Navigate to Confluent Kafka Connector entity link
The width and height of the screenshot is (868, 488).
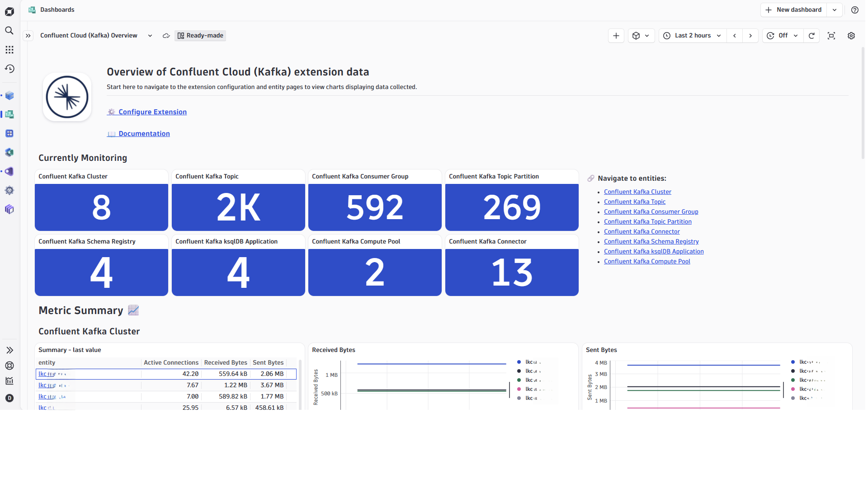tap(642, 232)
